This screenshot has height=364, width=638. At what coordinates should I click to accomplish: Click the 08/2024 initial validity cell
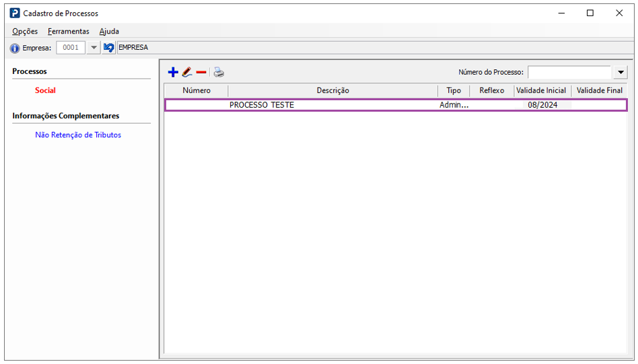coord(542,105)
